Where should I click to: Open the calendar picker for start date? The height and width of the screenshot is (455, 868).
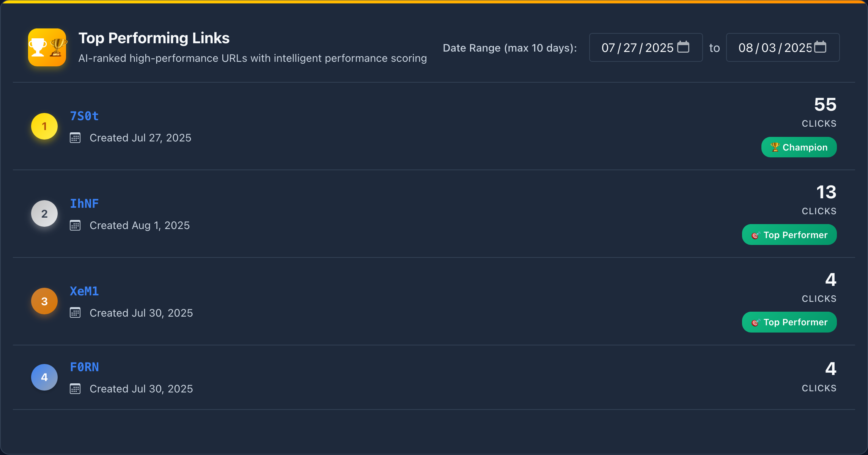coord(684,47)
